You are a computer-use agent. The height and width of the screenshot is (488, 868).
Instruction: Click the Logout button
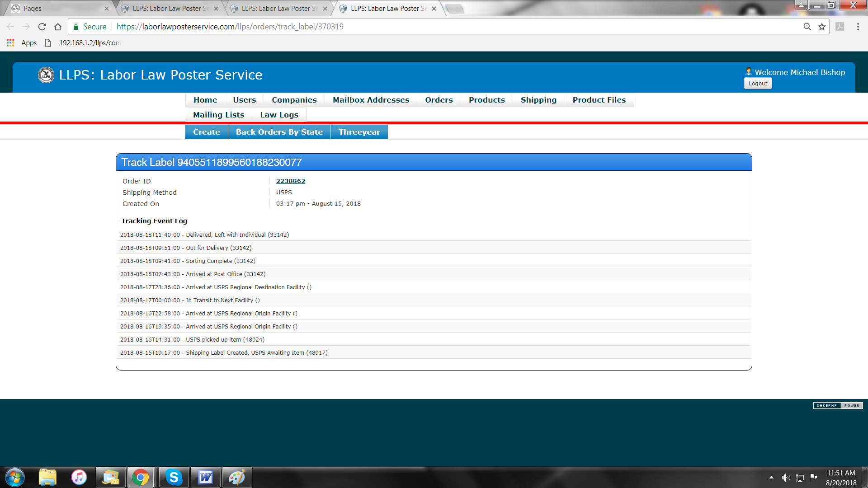[x=758, y=84]
